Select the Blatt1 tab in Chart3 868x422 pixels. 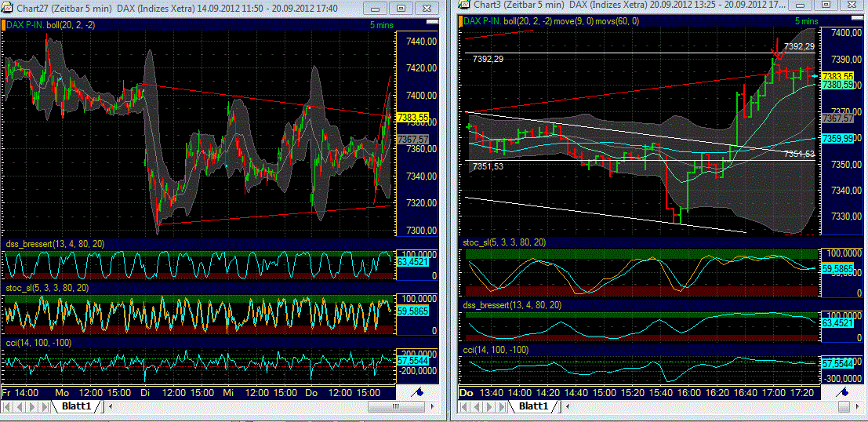(x=532, y=406)
